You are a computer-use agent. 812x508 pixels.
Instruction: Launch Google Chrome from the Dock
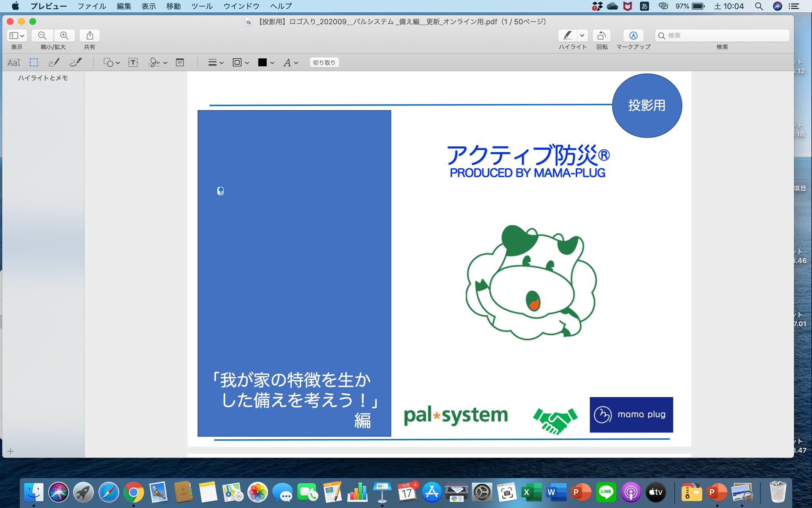[x=134, y=493]
